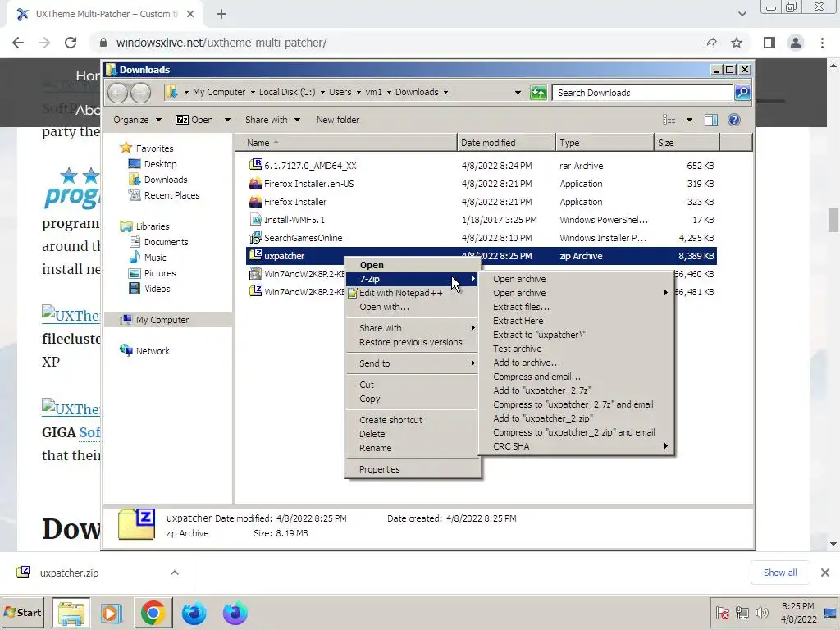The width and height of the screenshot is (840, 630).
Task: Expand the CRC SHA submenu
Action: 576,445
